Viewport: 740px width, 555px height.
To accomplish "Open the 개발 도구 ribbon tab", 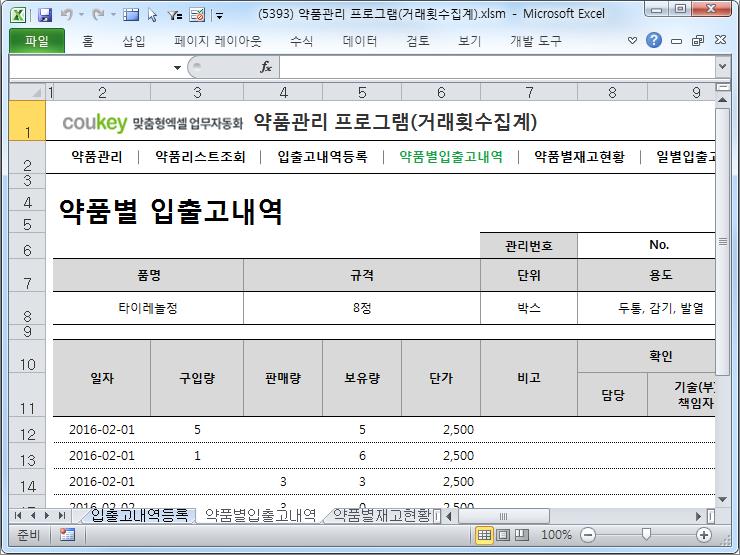I will pos(536,41).
